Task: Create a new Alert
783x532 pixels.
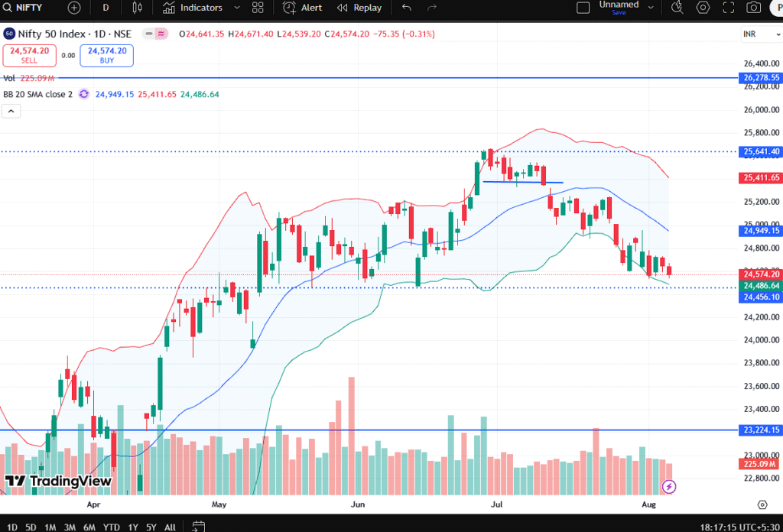Action: (303, 8)
